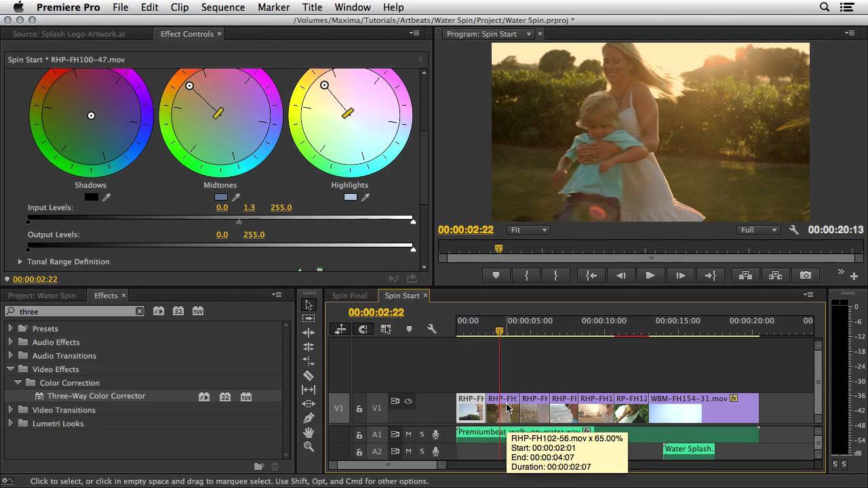Clear the effects search field
This screenshot has height=488, width=868.
coord(139,311)
